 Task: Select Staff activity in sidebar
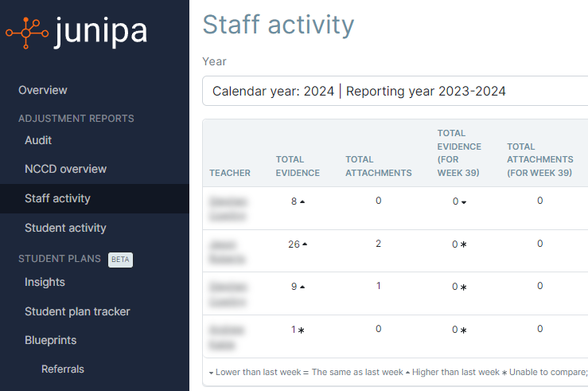pos(57,198)
